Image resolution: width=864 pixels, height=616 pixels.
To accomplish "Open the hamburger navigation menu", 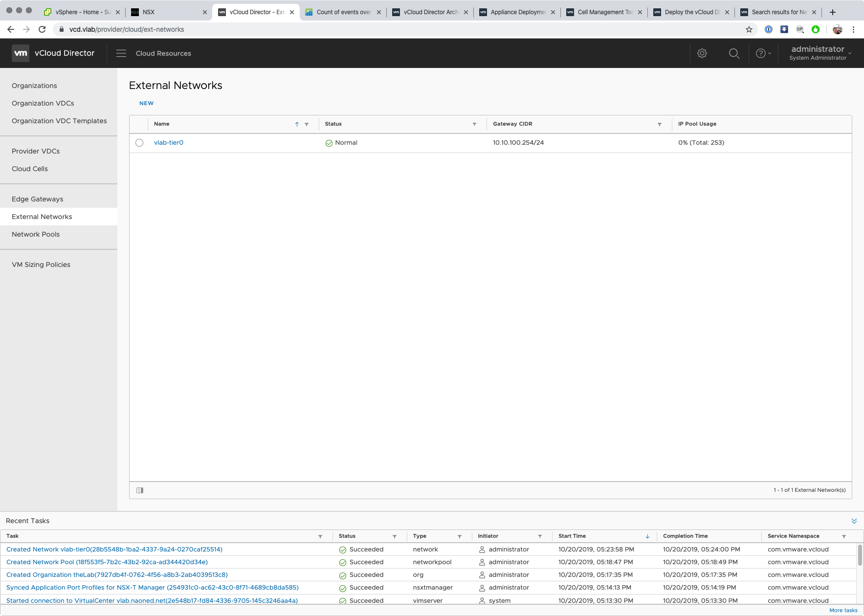I will (x=121, y=53).
